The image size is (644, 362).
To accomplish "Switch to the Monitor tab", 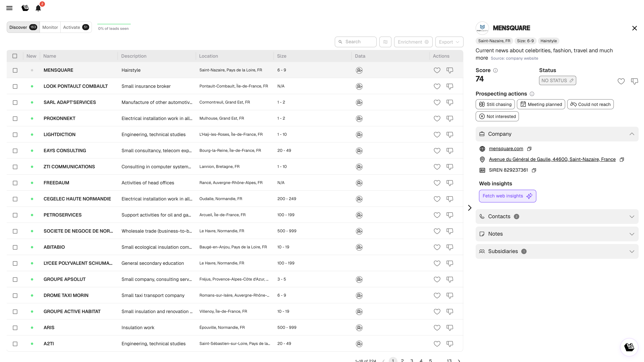I will point(50,27).
